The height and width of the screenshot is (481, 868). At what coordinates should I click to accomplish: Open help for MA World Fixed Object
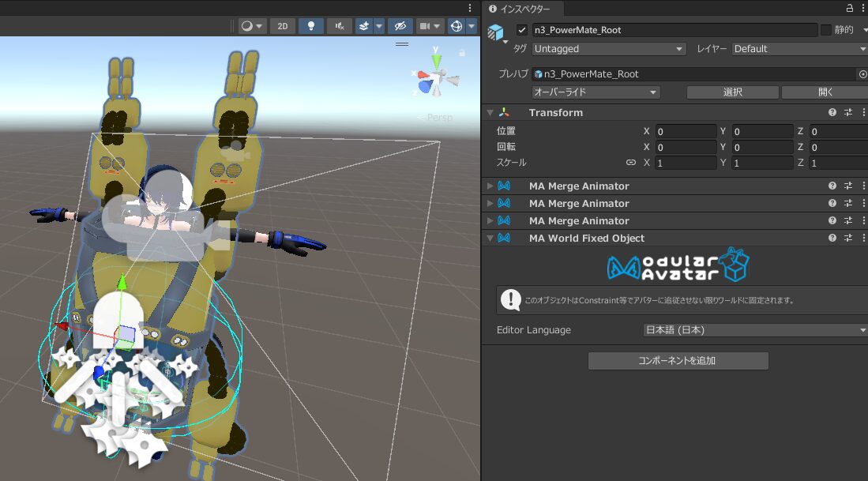pyautogui.click(x=832, y=239)
